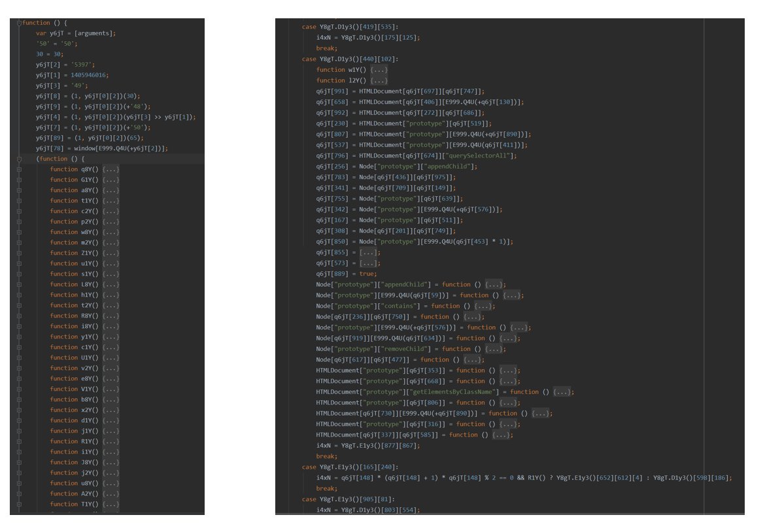The width and height of the screenshot is (782, 532).
Task: Click line 'y6jT[78] = window[E999.Q4U(+y6jT[2])];'
Action: pos(102,148)
